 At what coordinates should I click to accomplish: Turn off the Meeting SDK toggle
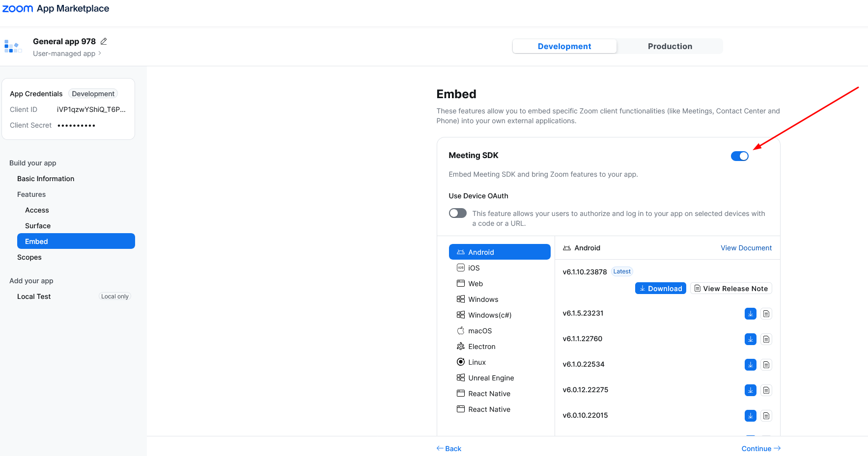click(739, 156)
